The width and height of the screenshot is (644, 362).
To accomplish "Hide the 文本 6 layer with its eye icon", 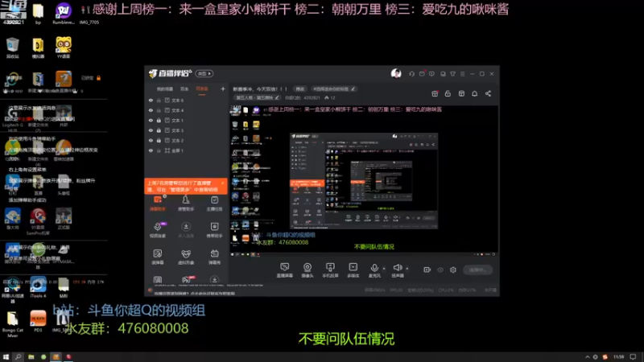I will click(x=151, y=100).
